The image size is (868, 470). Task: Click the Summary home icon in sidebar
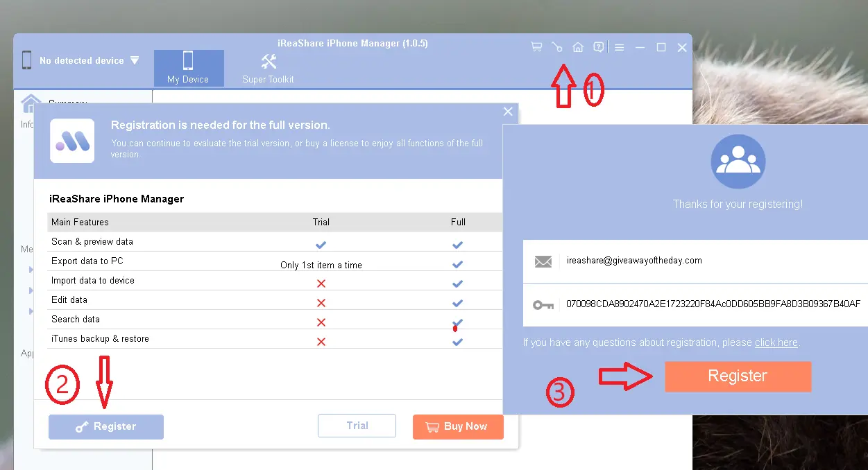[x=31, y=104]
